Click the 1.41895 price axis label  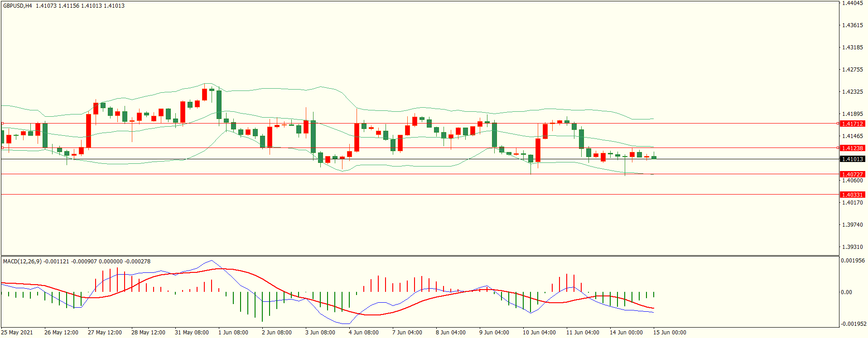coord(852,114)
